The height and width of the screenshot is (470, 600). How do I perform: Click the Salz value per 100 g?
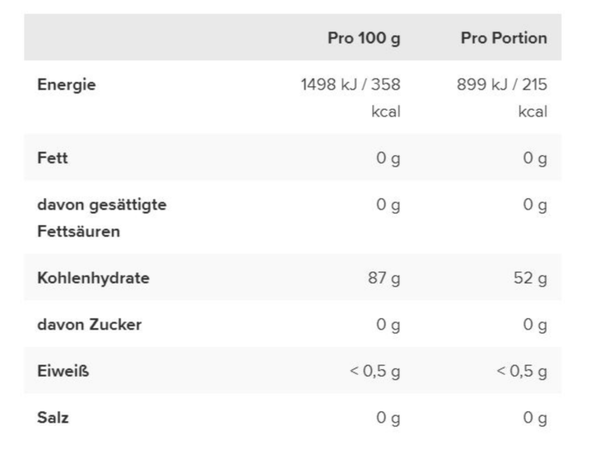point(388,417)
